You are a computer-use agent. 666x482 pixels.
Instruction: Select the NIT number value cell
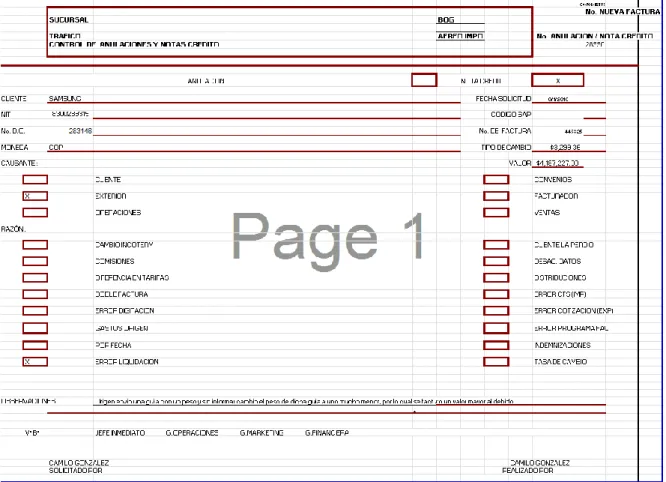70,114
